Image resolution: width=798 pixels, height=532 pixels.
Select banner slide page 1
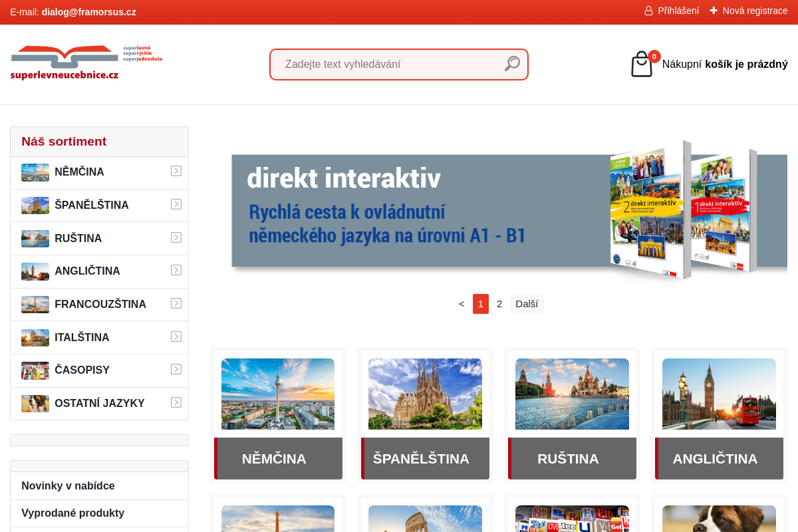(481, 304)
